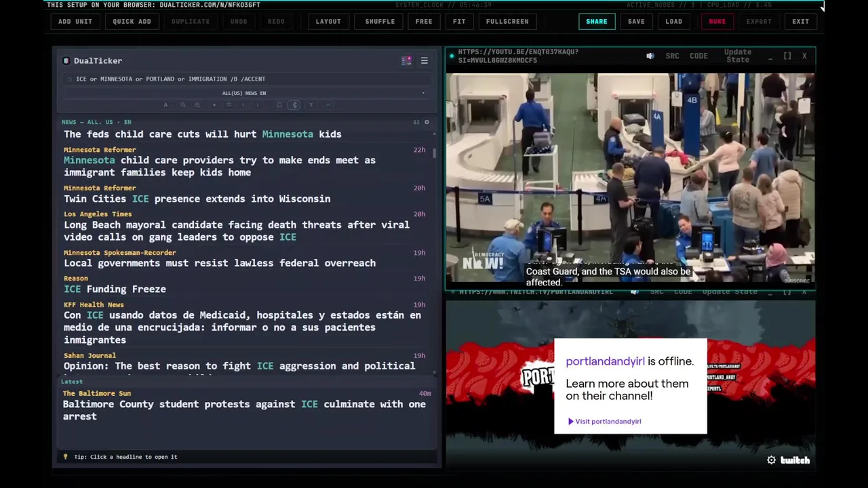The width and height of the screenshot is (868, 488).
Task: Click the double-chevron speed icon
Action: 229,105
